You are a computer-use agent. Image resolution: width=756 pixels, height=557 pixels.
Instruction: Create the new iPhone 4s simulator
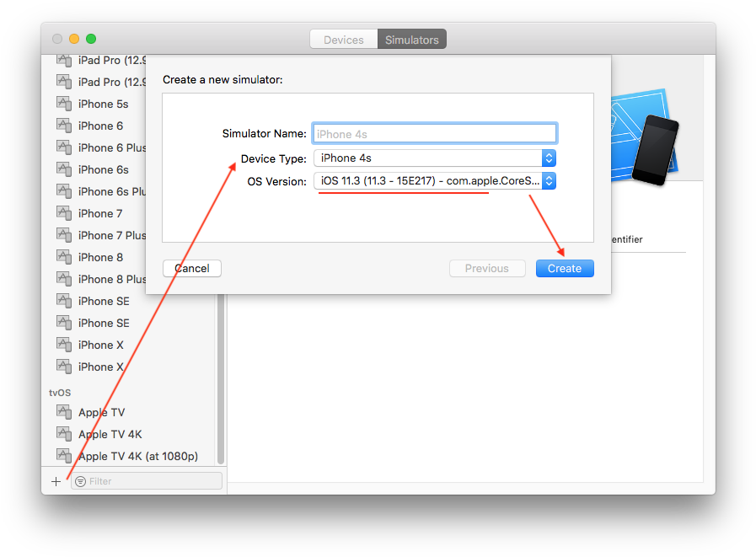565,268
